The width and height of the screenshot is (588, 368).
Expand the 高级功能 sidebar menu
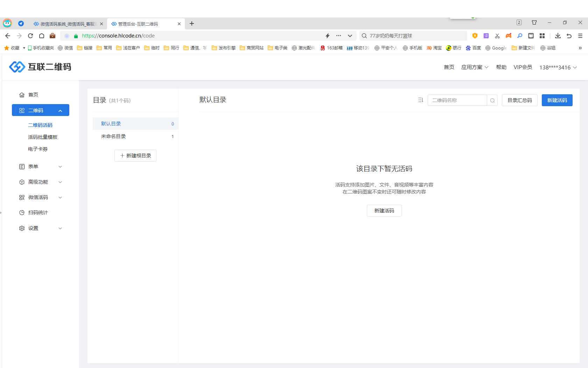pyautogui.click(x=41, y=182)
